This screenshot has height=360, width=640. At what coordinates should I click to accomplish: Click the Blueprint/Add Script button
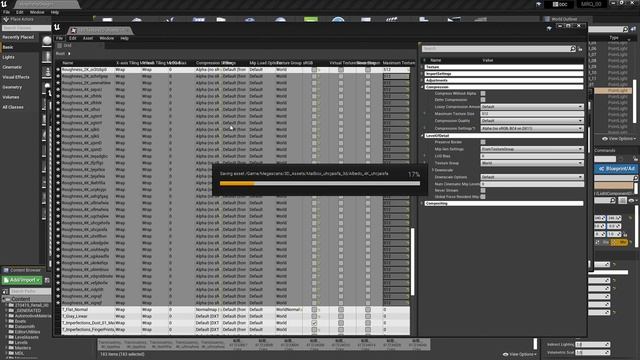click(616, 169)
